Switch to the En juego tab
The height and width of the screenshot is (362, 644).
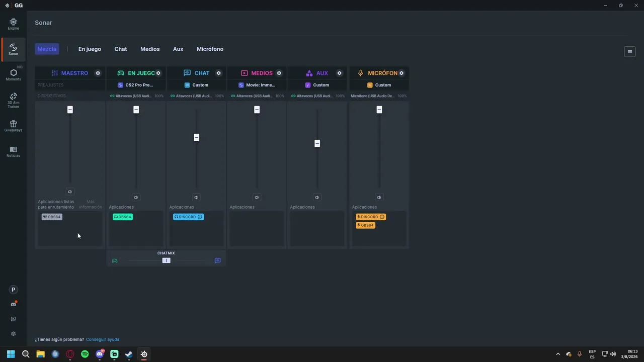point(90,49)
